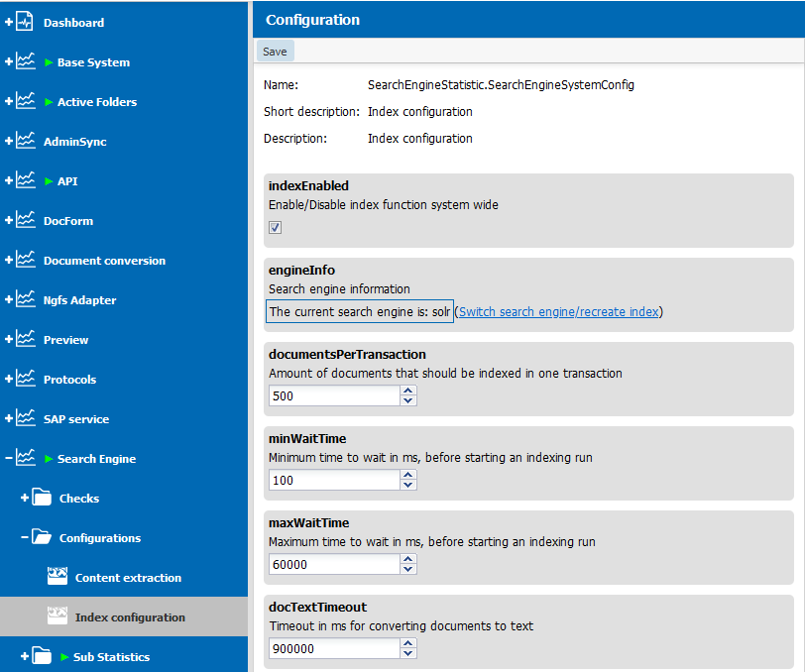The width and height of the screenshot is (805, 672).
Task: Collapse the Configurations folder
Action: point(25,537)
